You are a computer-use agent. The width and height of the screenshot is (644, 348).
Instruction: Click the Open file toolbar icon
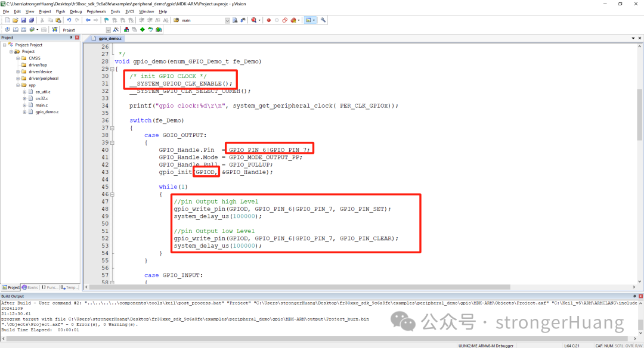pyautogui.click(x=15, y=20)
